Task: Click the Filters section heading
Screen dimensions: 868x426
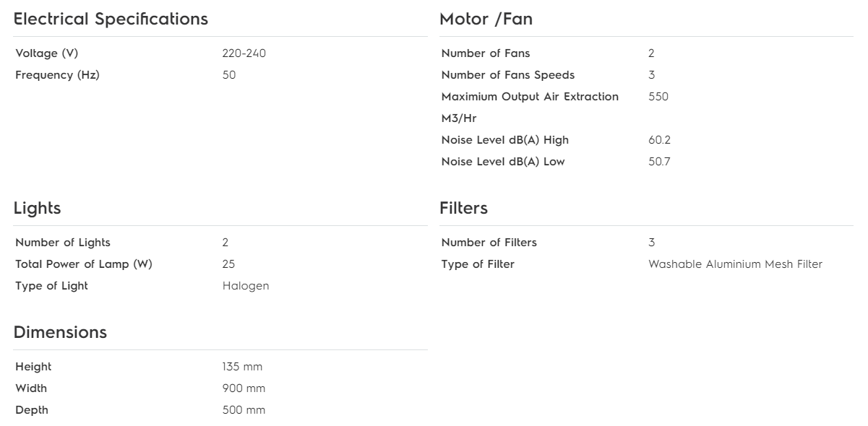Action: pyautogui.click(x=463, y=208)
